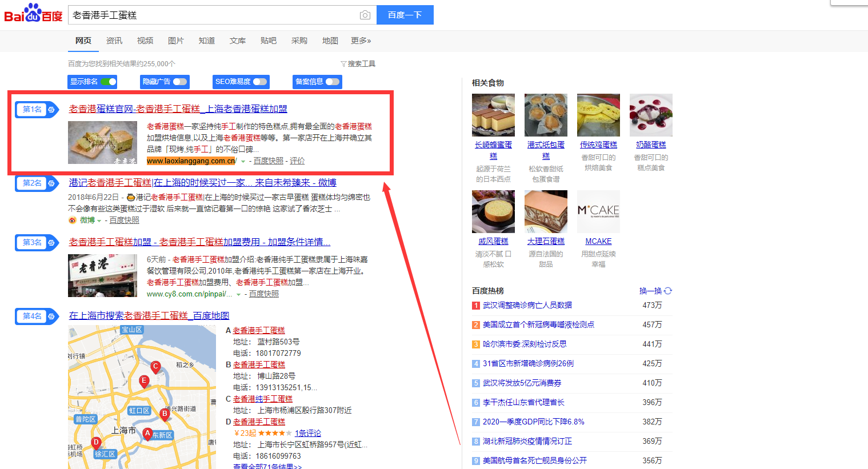Viewport: 868px width, 469px height.
Task: Switch to the 资讯 tab
Action: click(114, 41)
